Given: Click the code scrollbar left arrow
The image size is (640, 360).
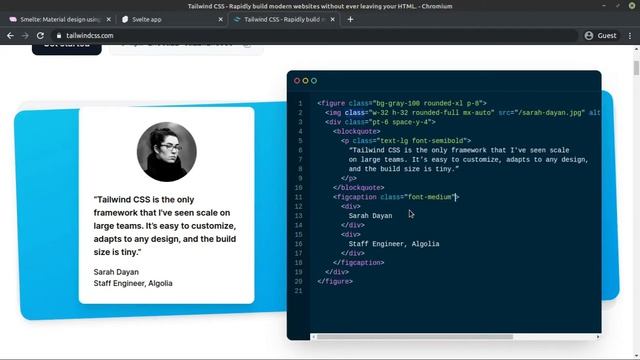Looking at the screenshot, I should pyautogui.click(x=313, y=337).
